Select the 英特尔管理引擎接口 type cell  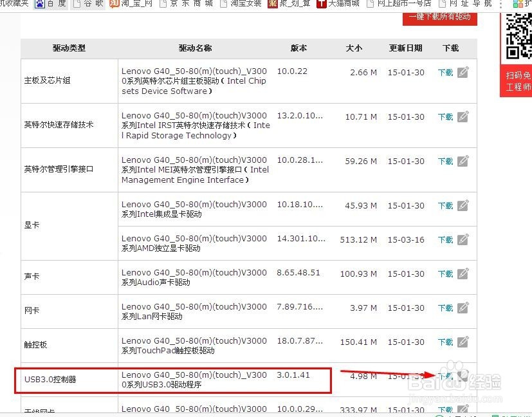pos(69,170)
